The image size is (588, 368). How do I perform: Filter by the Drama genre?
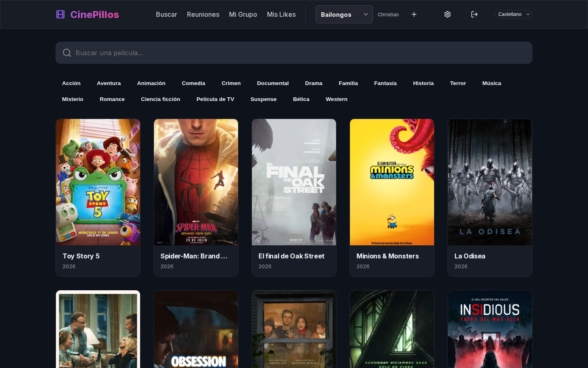click(x=314, y=83)
